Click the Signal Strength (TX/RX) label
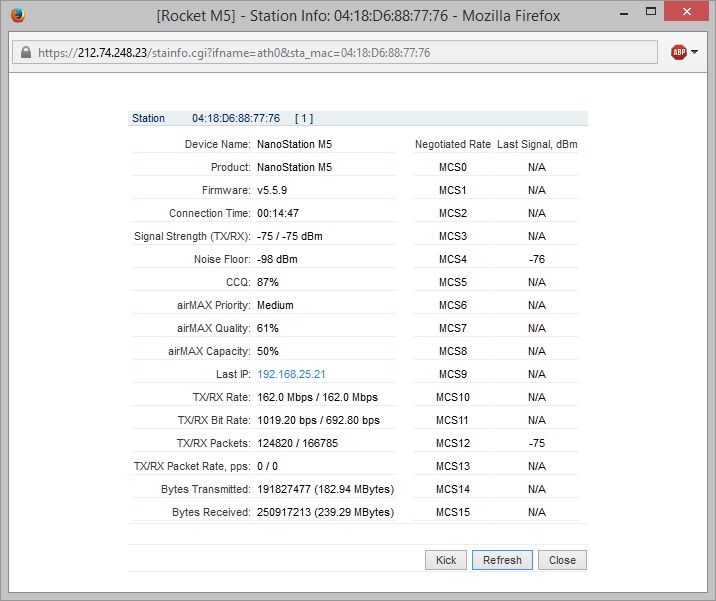The image size is (716, 601). (192, 236)
